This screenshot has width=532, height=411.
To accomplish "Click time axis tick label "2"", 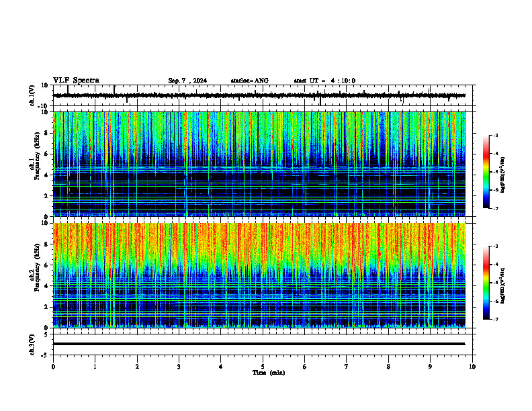I will 137,367.
